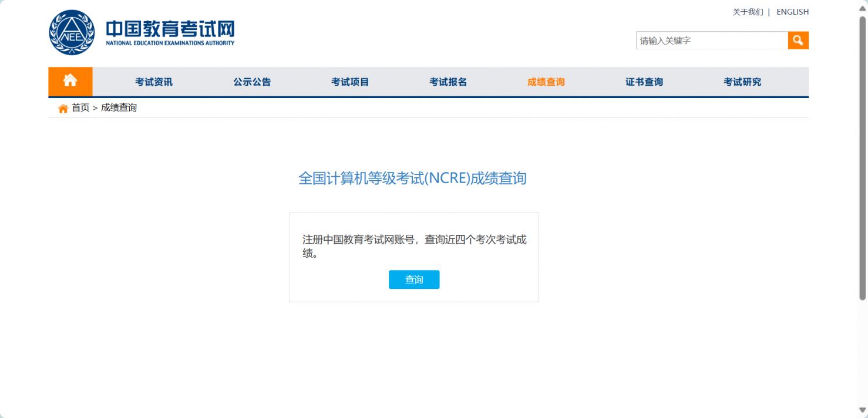
Task: Go to 首页 in the breadcrumb
Action: pyautogui.click(x=80, y=108)
